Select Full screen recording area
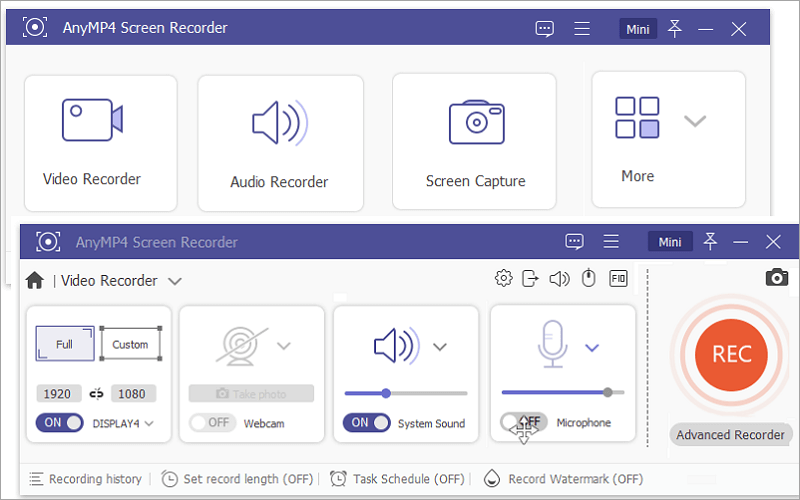This screenshot has width=800, height=500. pyautogui.click(x=65, y=344)
